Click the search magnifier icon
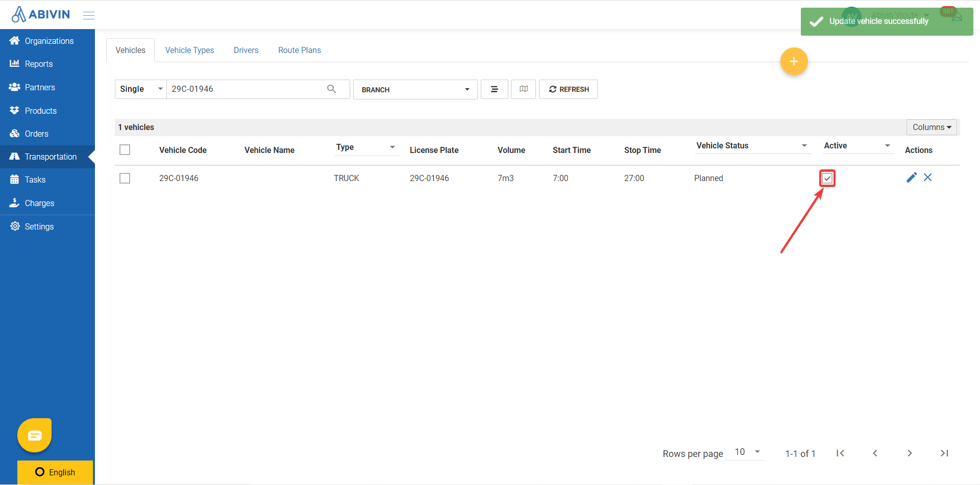980x485 pixels. pyautogui.click(x=332, y=89)
